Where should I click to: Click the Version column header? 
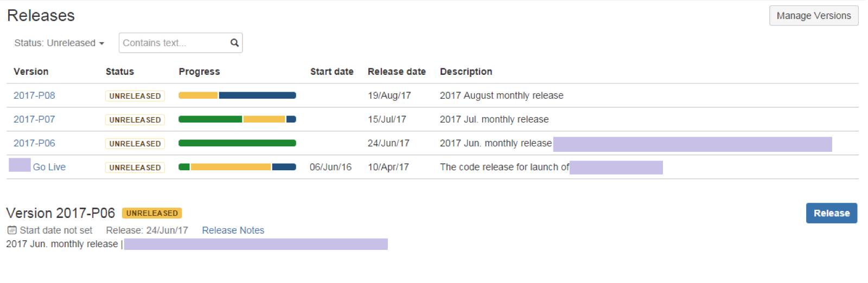[31, 72]
